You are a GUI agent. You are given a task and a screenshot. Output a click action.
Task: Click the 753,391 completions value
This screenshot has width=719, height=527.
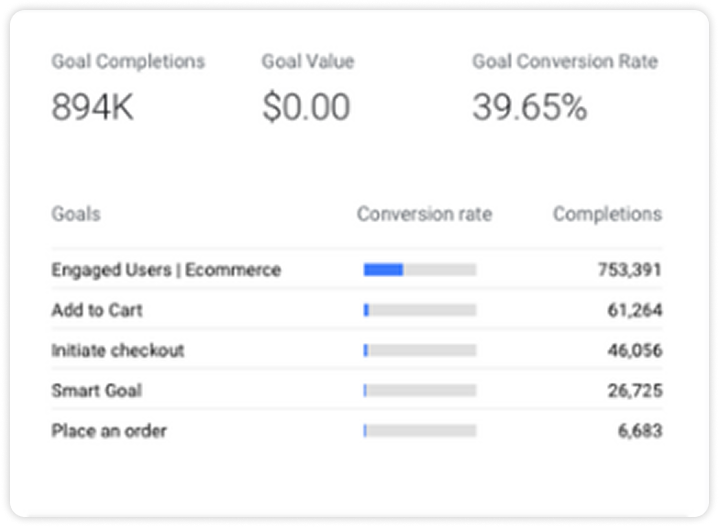tap(626, 270)
